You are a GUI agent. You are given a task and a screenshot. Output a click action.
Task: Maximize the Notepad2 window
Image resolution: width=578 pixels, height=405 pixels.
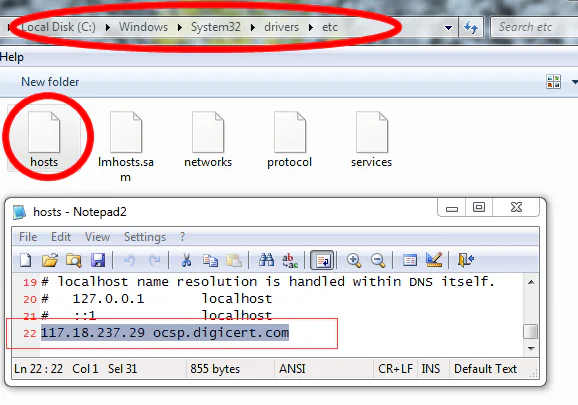479,208
